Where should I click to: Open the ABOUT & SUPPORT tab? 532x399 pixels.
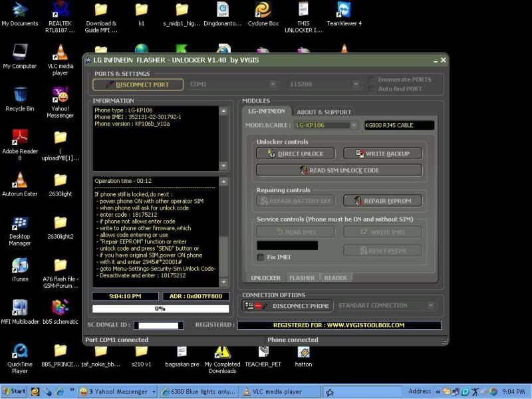click(324, 112)
